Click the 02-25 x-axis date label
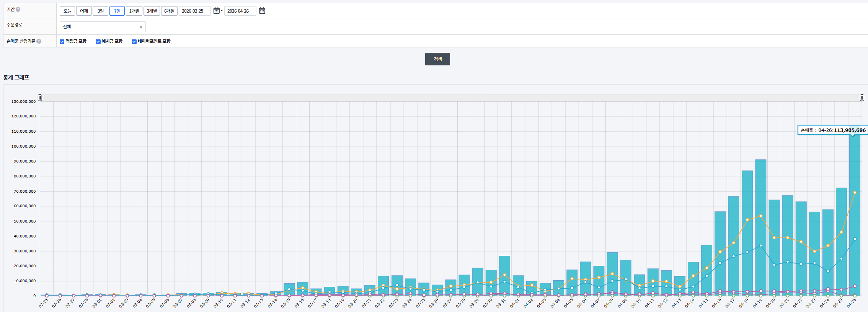 [43, 303]
